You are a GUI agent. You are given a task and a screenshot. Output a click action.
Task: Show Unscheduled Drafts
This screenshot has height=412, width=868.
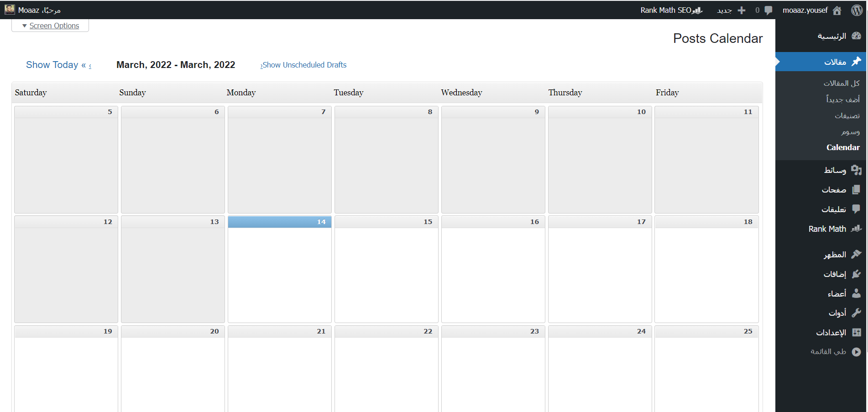[x=303, y=65]
